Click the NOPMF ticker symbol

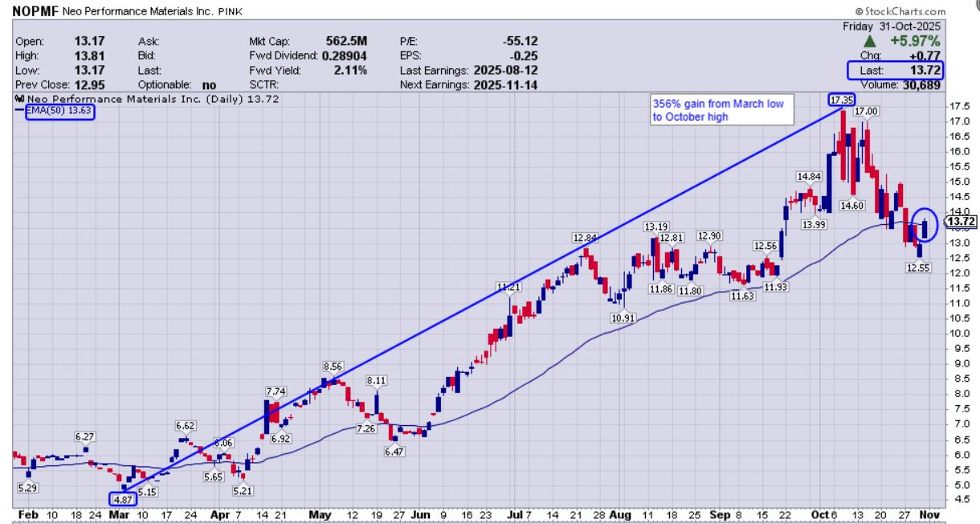click(35, 13)
